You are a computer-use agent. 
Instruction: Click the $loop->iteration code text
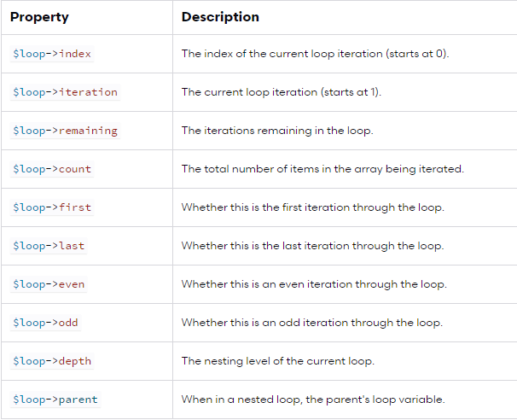pos(65,92)
